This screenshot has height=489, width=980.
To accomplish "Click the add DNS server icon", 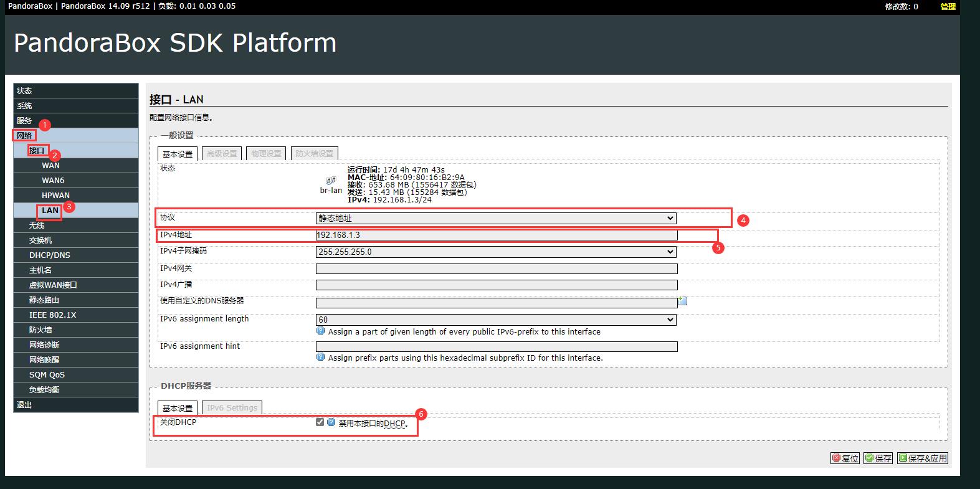I will 683,301.
